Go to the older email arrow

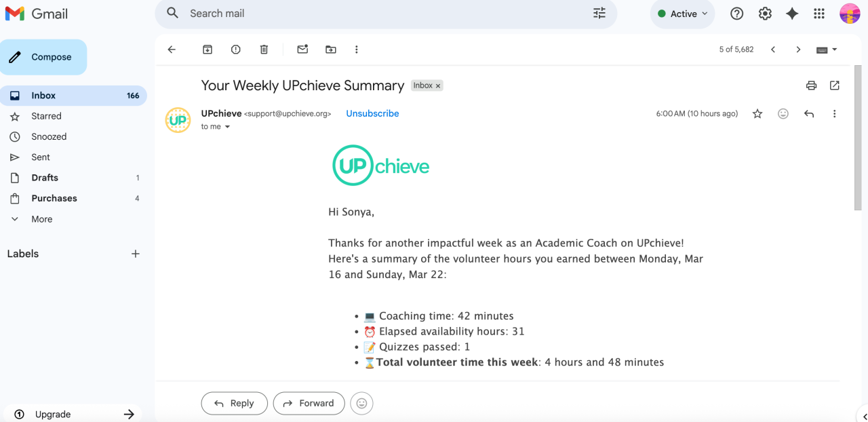point(798,50)
